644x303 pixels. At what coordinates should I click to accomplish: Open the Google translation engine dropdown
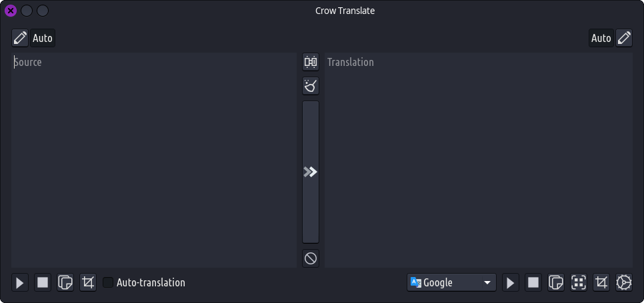pos(451,282)
